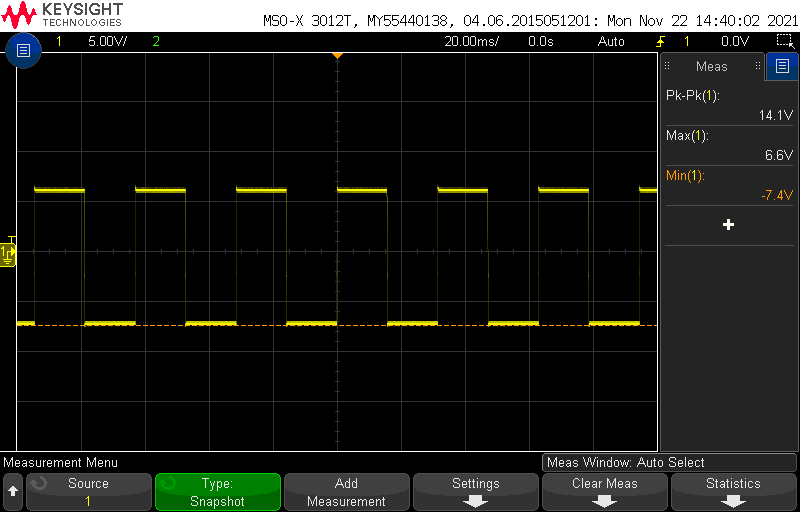Click the channel 1 ground level marker
800x512 pixels.
pos(8,255)
